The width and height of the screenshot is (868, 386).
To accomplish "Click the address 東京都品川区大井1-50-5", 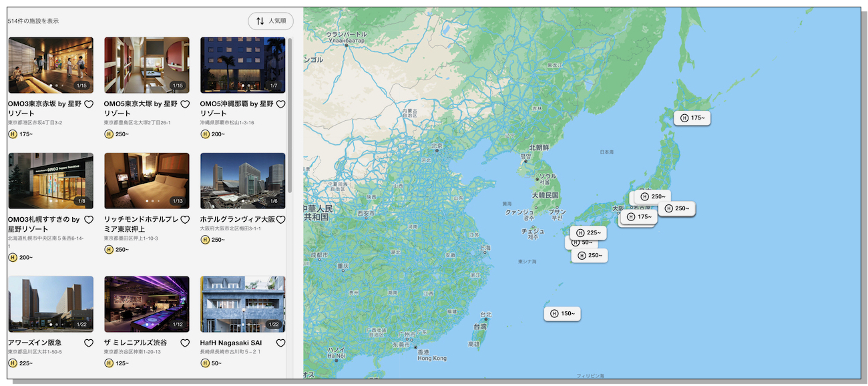I will coord(35,352).
